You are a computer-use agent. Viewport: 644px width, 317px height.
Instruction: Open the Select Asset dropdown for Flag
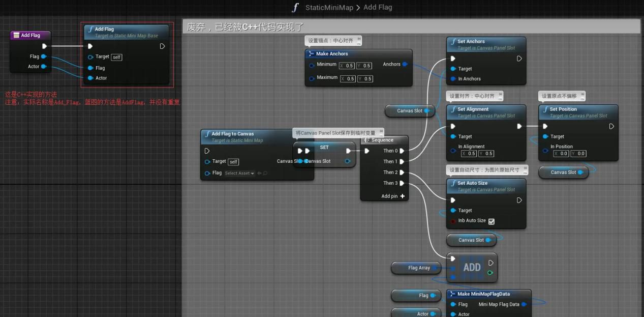pos(239,174)
